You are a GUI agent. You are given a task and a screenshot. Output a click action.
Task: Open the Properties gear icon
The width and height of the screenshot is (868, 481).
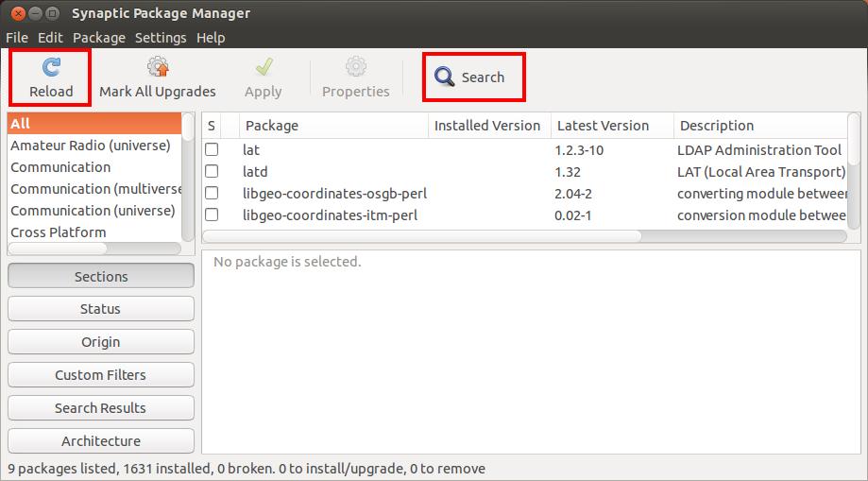coord(355,67)
